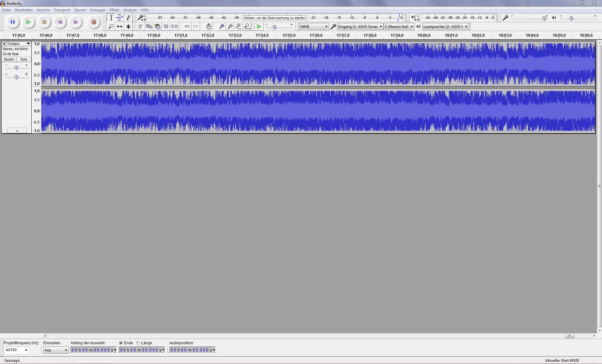Click the Cut scissors icon

(x=141, y=27)
